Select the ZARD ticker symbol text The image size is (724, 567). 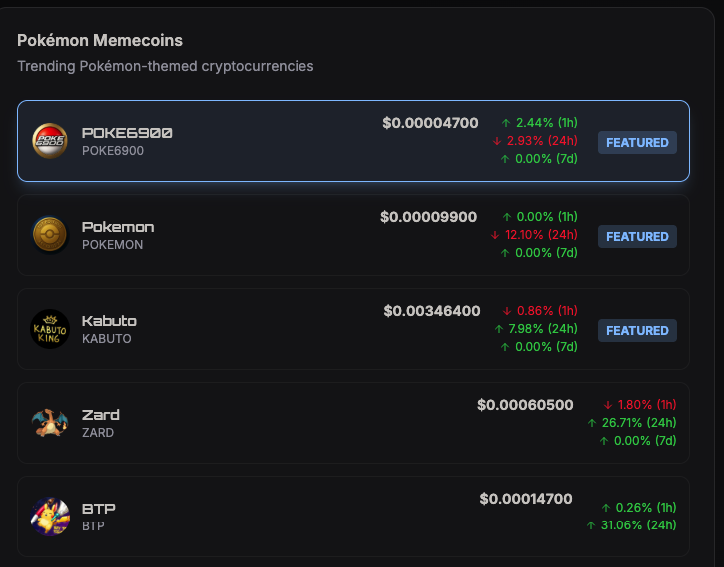click(98, 433)
